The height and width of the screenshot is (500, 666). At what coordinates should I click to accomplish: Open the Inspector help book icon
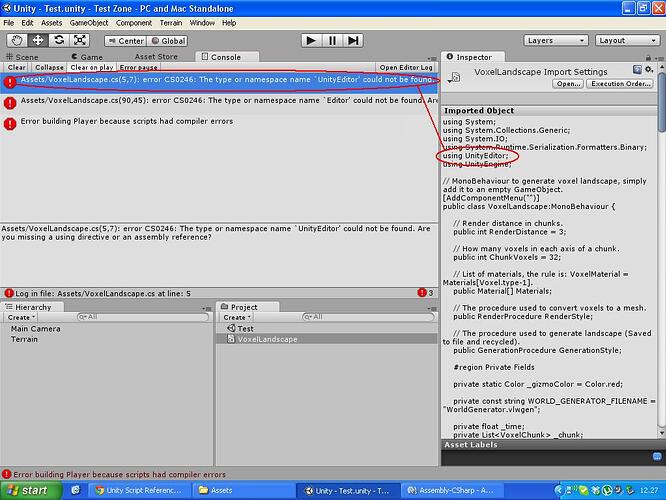[x=637, y=69]
